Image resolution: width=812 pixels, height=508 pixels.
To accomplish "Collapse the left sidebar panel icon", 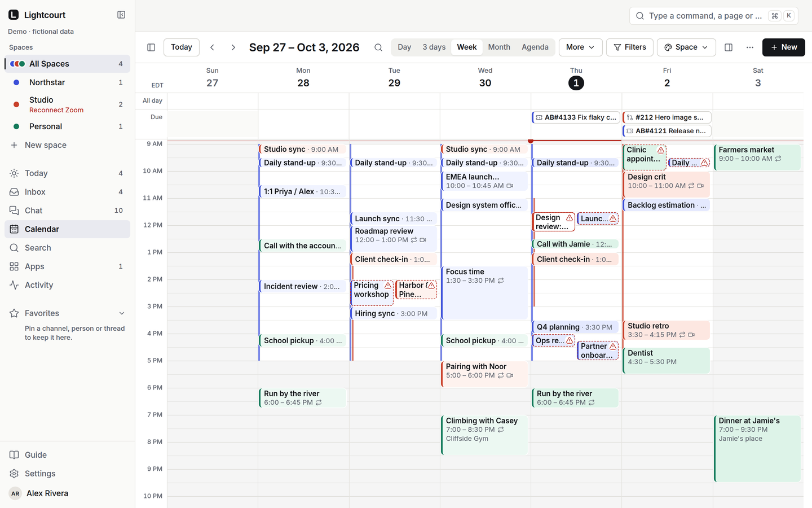I will [121, 15].
